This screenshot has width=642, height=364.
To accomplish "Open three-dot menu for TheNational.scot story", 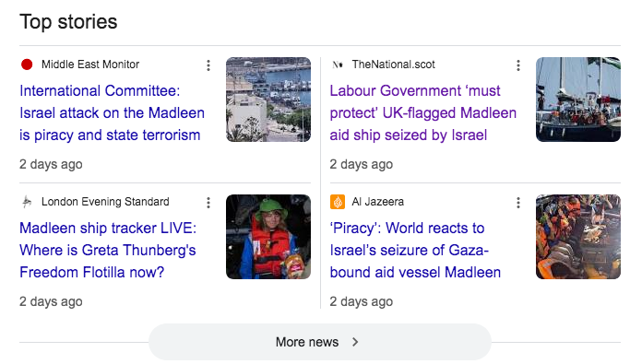I will tap(518, 65).
